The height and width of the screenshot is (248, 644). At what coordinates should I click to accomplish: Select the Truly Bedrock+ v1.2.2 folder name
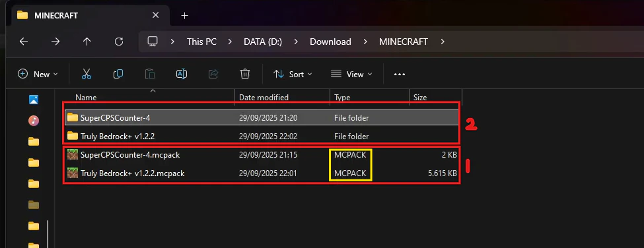click(118, 136)
